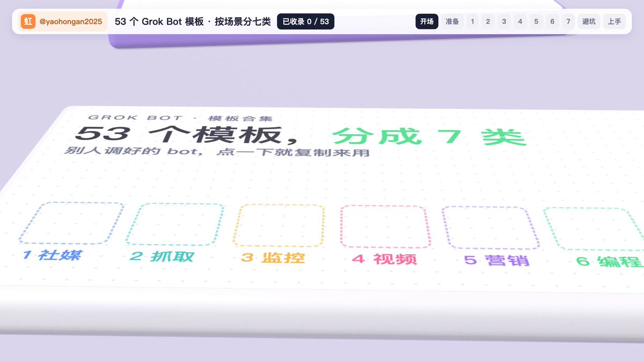The width and height of the screenshot is (644, 362).
Task: Click the 3 监控 label
Action: (273, 257)
